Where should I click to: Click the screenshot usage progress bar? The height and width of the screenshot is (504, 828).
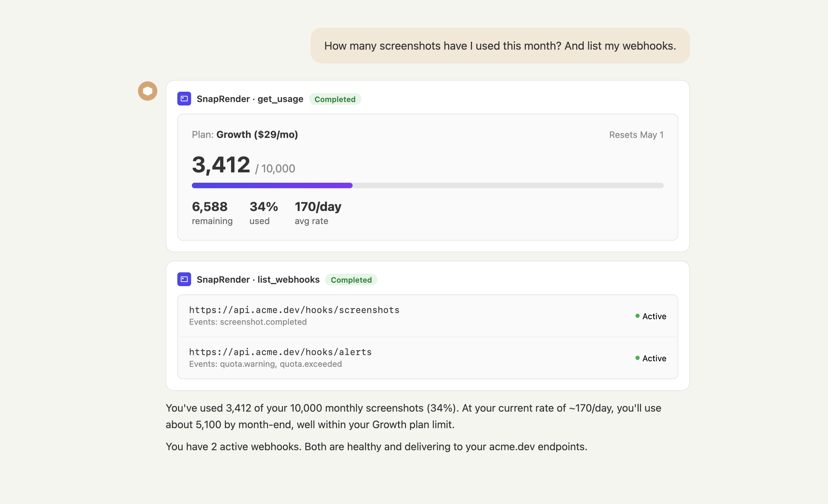pyautogui.click(x=428, y=185)
